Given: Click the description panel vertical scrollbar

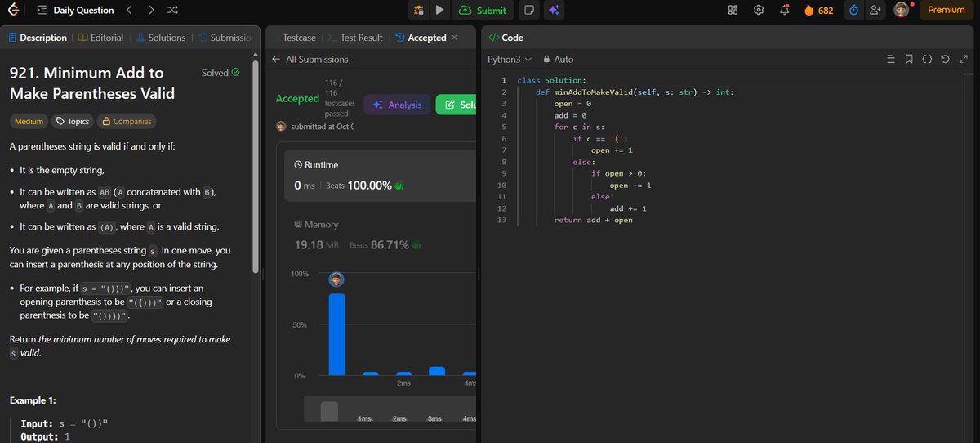Looking at the screenshot, I should pyautogui.click(x=256, y=168).
